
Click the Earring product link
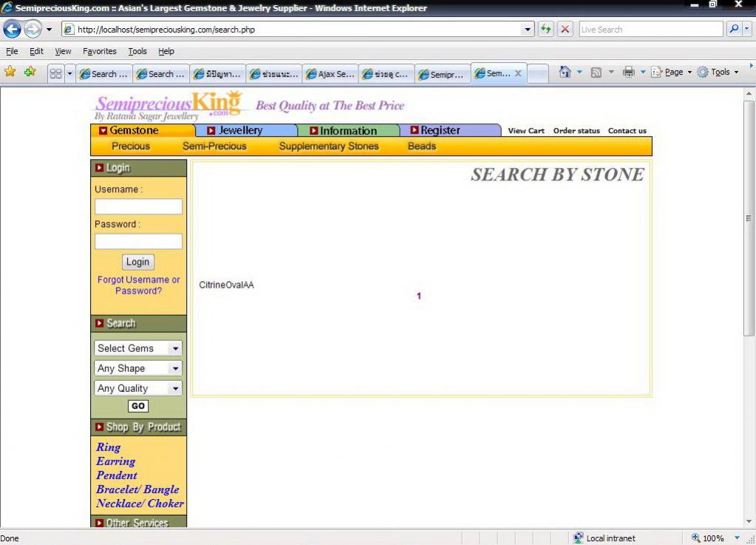[116, 461]
